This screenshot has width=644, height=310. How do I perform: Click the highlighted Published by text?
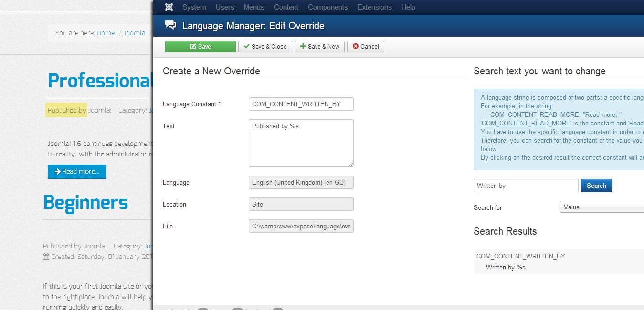click(x=66, y=110)
